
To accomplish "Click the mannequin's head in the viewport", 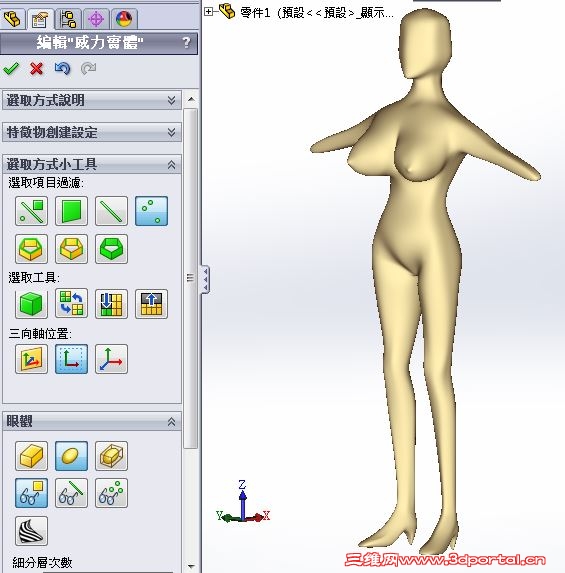I will coord(426,43).
